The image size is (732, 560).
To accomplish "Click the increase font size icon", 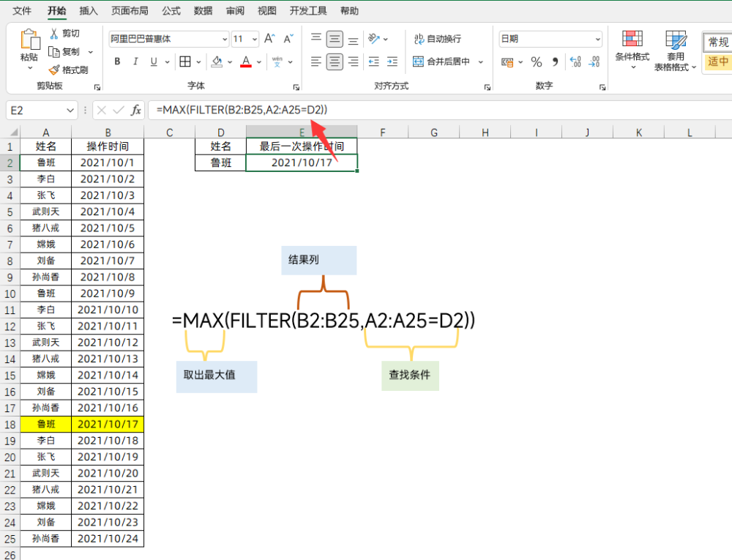I will 269,39.
